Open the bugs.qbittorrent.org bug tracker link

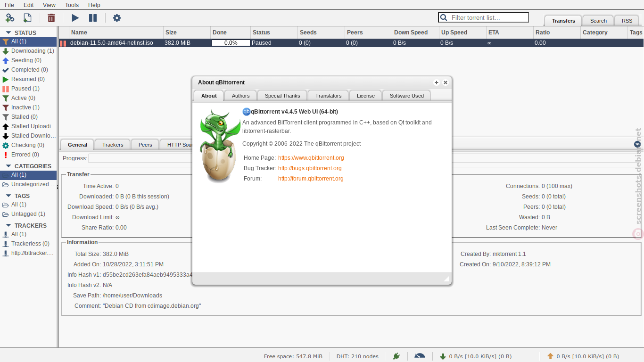pyautogui.click(x=310, y=168)
